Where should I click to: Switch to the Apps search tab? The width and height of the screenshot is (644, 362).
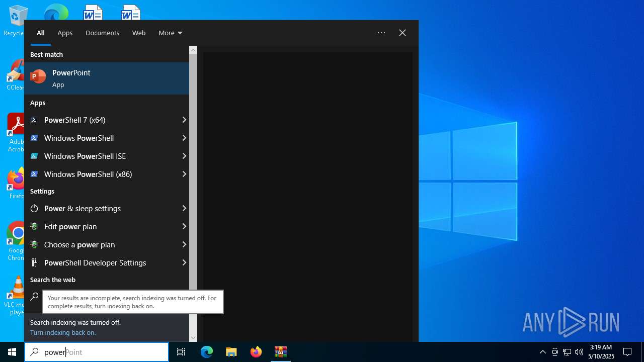pyautogui.click(x=65, y=33)
